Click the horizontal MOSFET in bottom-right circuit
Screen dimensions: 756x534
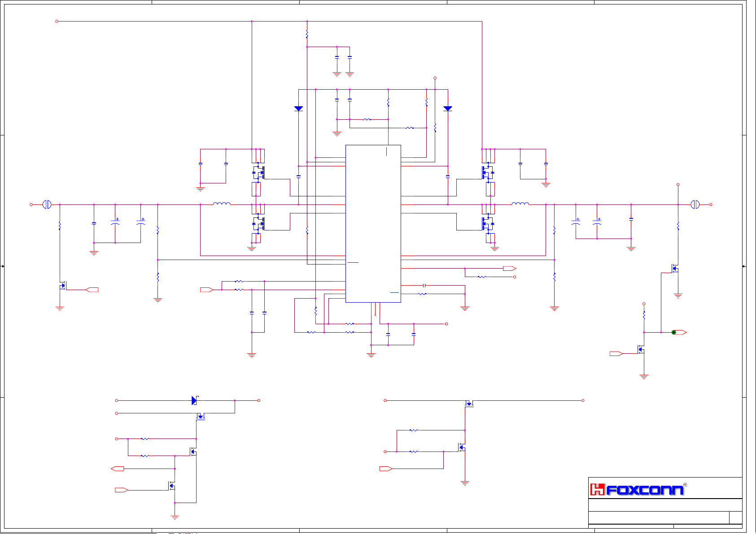pyautogui.click(x=469, y=403)
